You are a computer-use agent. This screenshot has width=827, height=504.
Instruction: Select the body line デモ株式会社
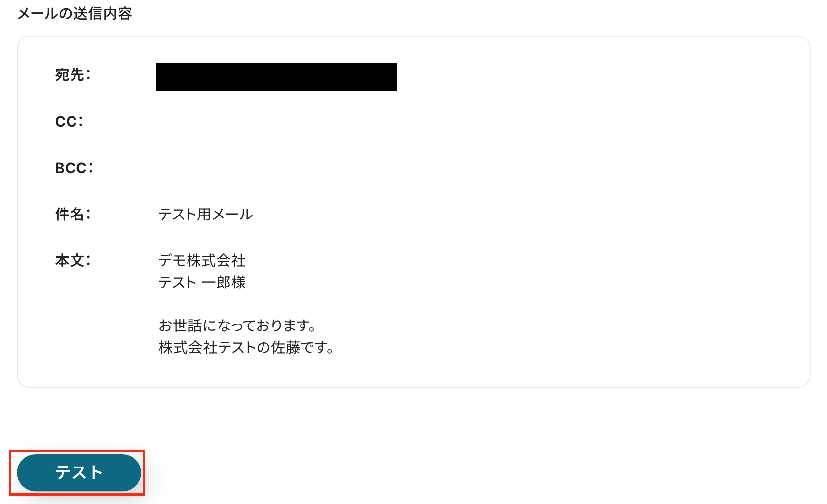point(202,260)
